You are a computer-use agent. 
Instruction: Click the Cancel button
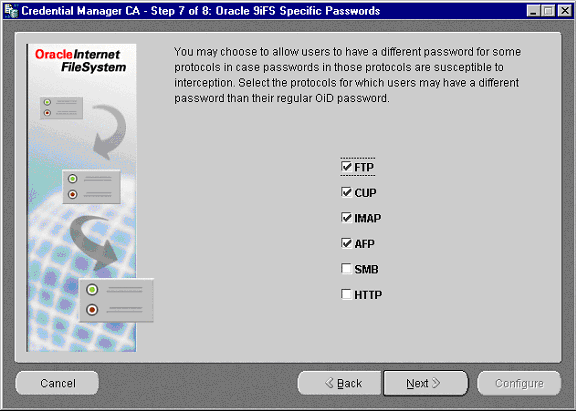(x=57, y=383)
